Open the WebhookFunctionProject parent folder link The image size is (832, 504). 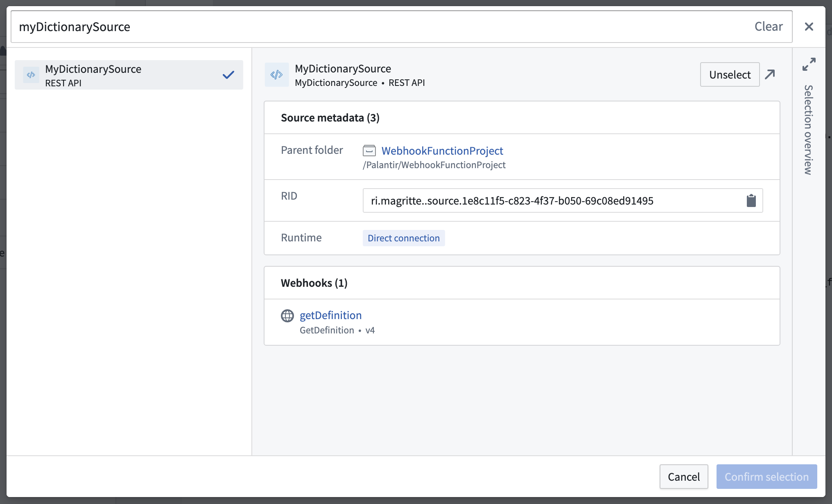[442, 151]
